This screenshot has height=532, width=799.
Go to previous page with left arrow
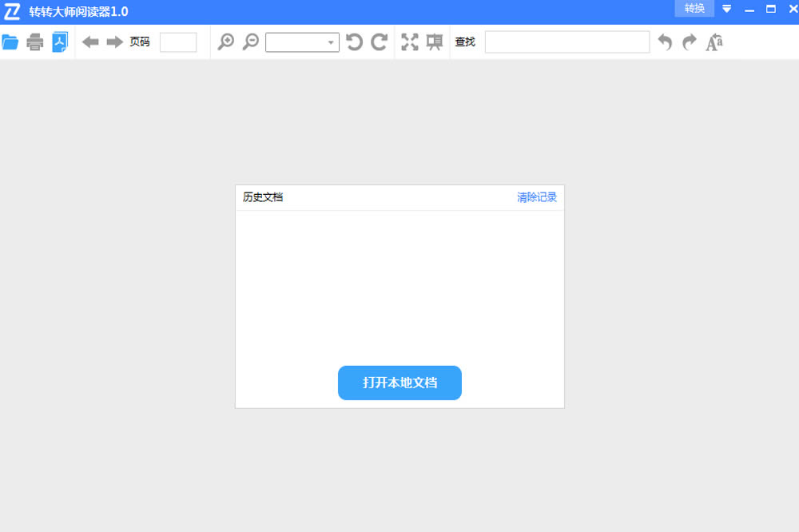[90, 42]
